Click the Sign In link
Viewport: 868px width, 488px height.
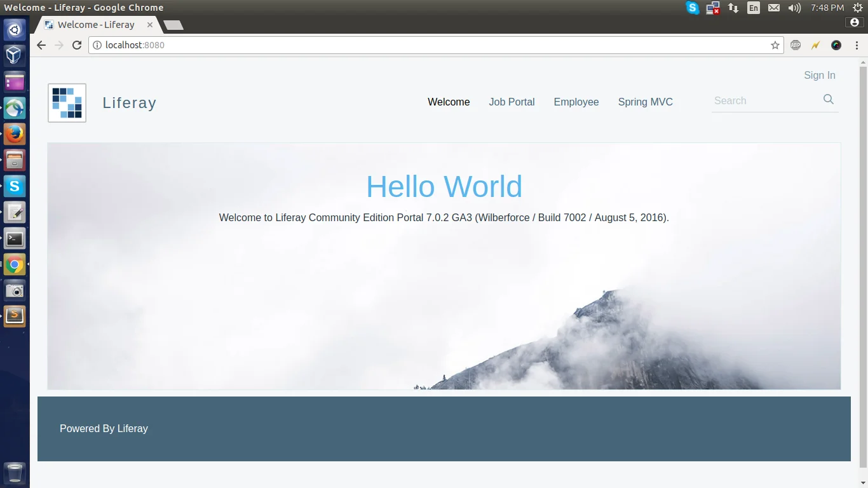pos(819,75)
